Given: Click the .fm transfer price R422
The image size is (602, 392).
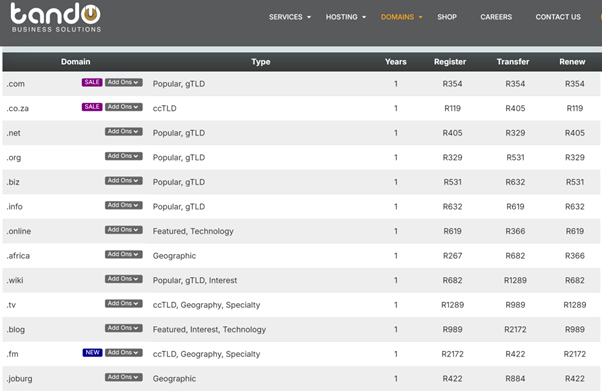Looking at the screenshot, I should [515, 354].
